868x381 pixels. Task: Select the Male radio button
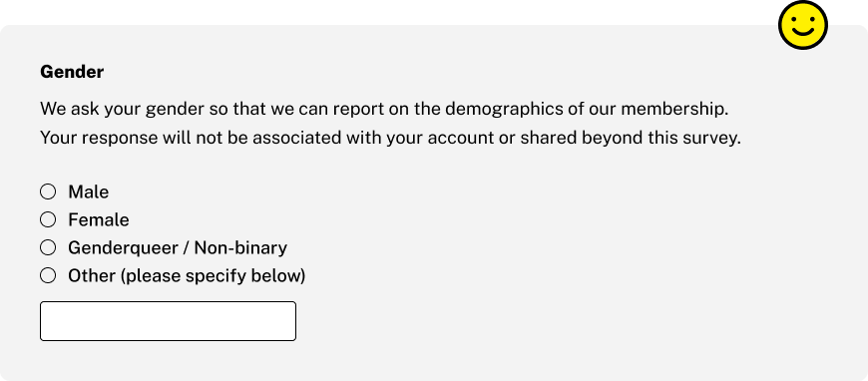(48, 191)
